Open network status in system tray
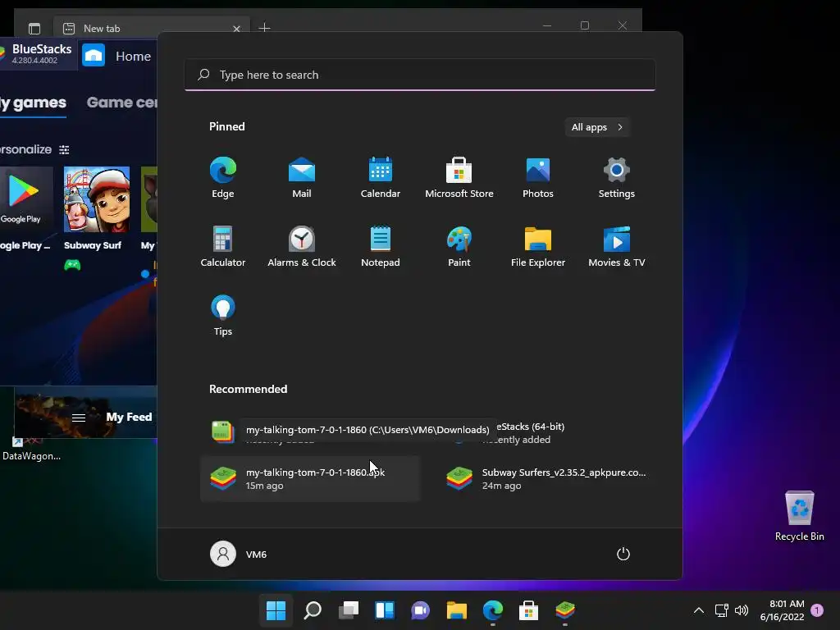 [x=722, y=610]
